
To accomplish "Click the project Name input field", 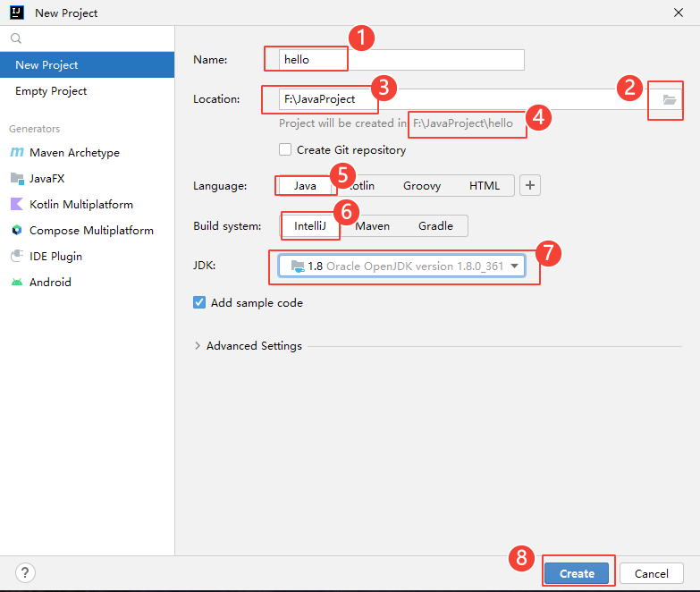I will tap(401, 60).
